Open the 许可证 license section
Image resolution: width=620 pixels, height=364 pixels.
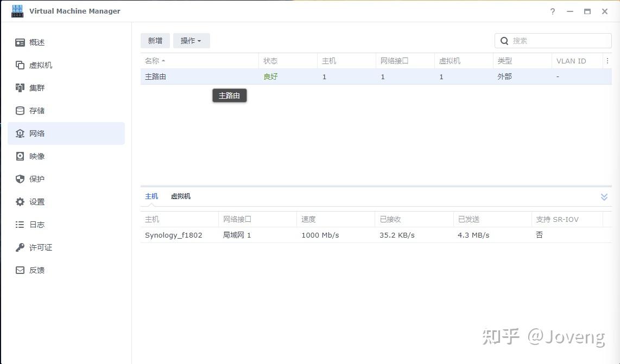click(38, 247)
